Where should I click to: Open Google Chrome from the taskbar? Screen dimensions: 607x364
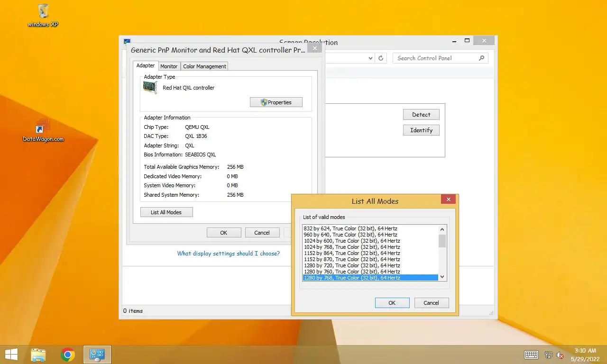click(68, 355)
